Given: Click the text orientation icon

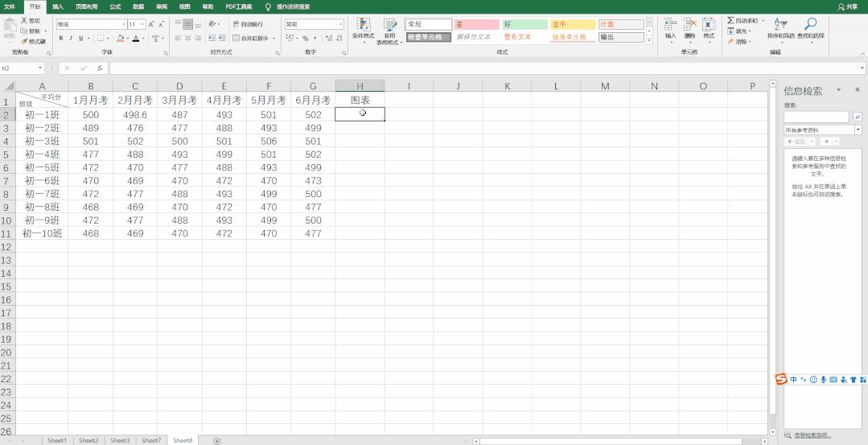Looking at the screenshot, I should (x=212, y=24).
